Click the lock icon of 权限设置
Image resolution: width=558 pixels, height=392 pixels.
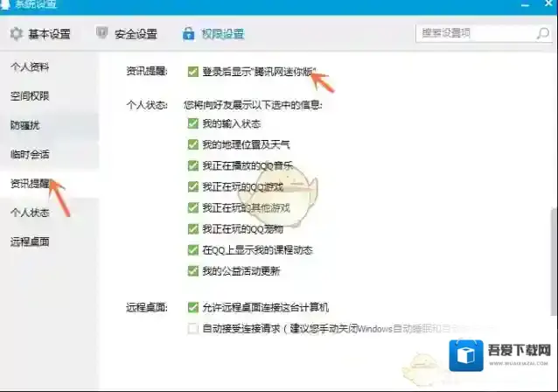(x=188, y=34)
